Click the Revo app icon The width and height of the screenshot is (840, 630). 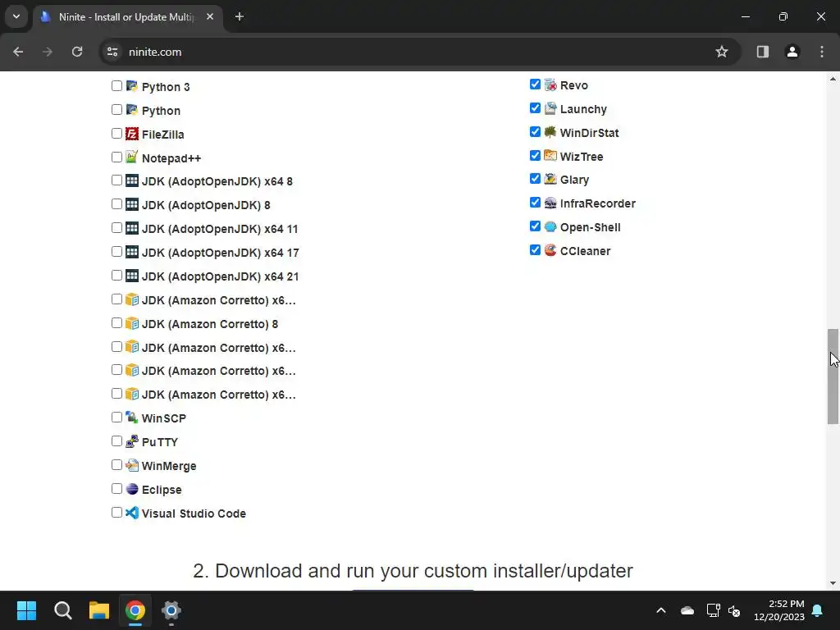pyautogui.click(x=550, y=84)
